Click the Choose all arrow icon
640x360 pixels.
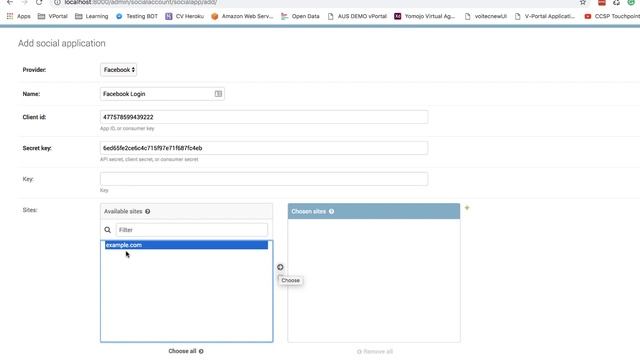click(201, 351)
